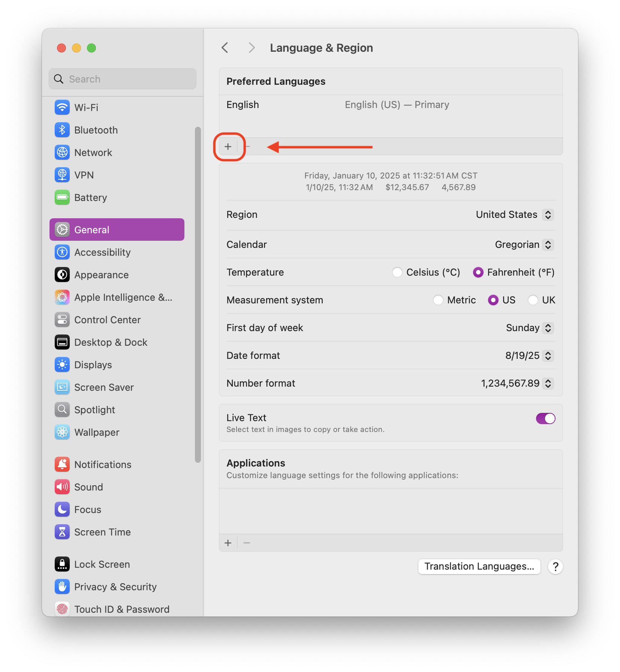Select Fahrenheit temperature radio button
This screenshot has height=672, width=620.
(478, 272)
